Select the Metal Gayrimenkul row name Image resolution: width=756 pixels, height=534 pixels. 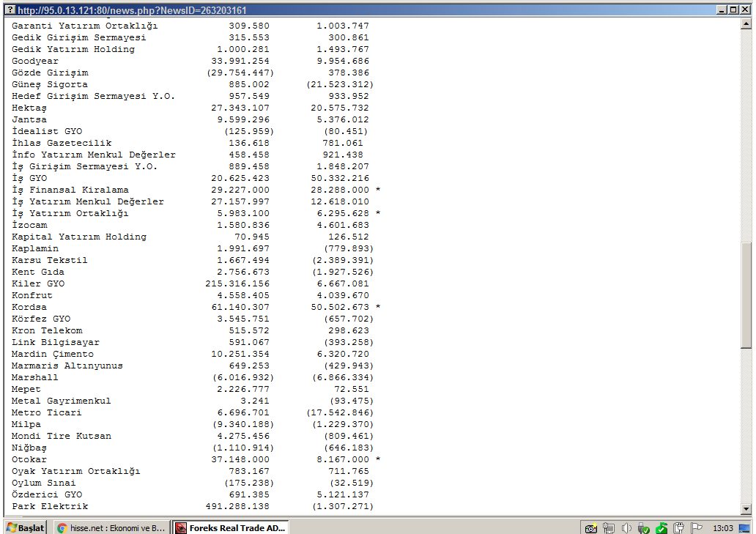click(62, 401)
